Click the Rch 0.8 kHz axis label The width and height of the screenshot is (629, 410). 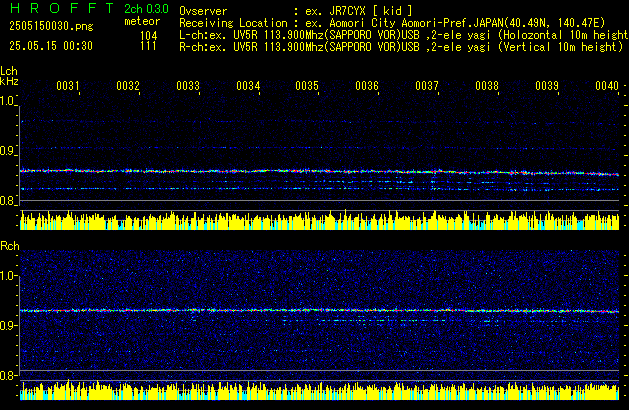pyautogui.click(x=7, y=375)
